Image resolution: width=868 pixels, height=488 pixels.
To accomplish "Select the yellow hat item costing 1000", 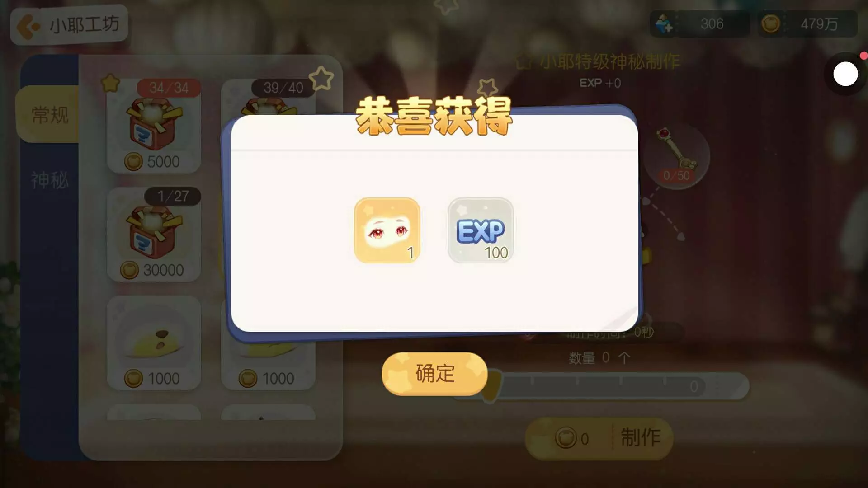I will click(154, 343).
